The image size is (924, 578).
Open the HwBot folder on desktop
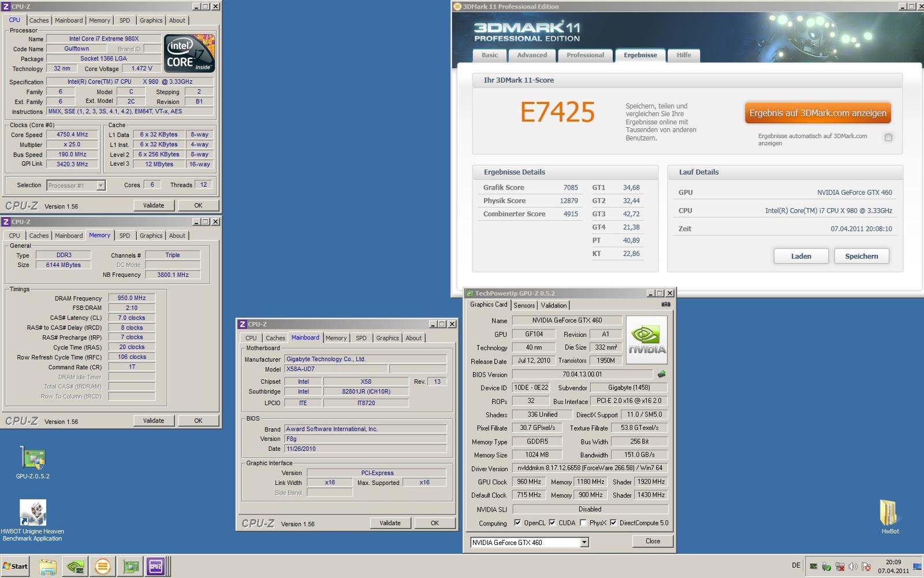click(890, 517)
